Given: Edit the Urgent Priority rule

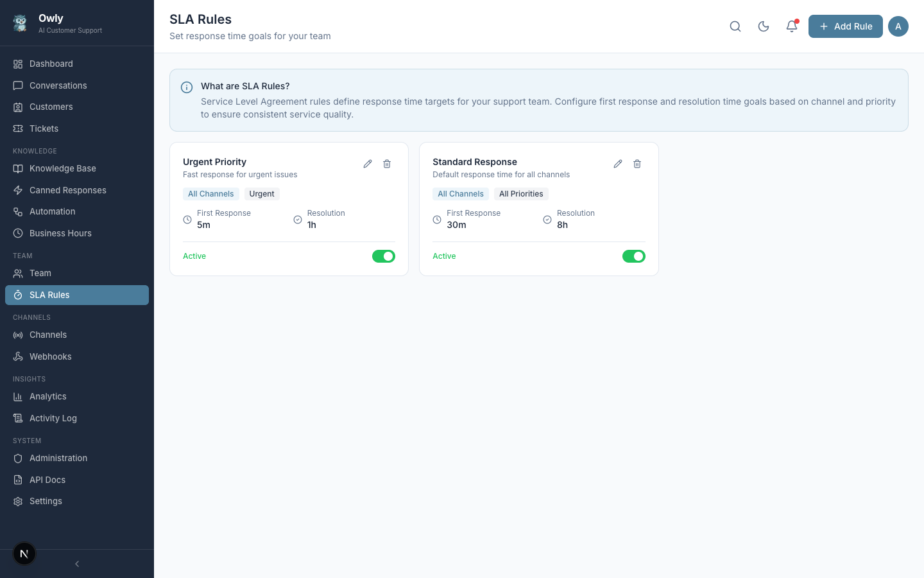Looking at the screenshot, I should [x=368, y=164].
